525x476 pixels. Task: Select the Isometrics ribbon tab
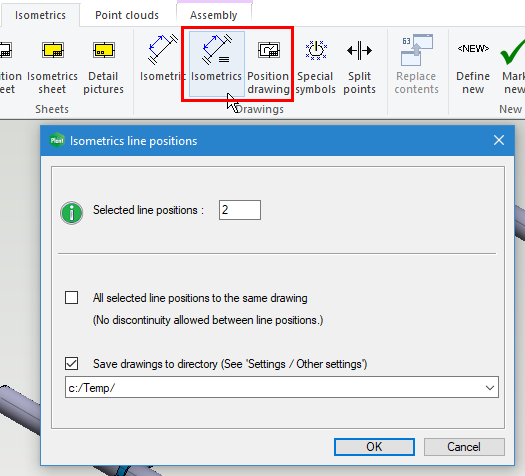40,15
